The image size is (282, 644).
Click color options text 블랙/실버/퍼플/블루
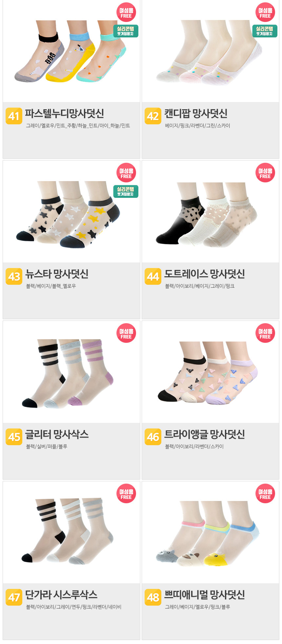(47, 447)
